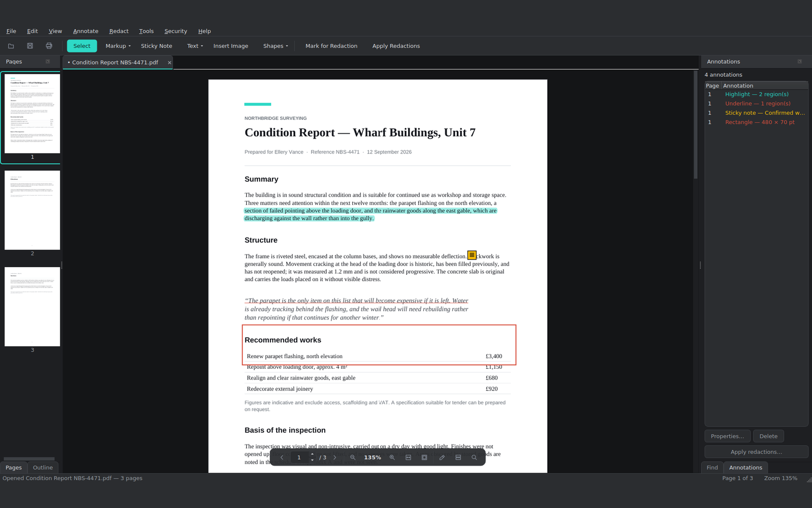The image size is (812, 508).
Task: Click Apply Redactions in toolbar
Action: 396,46
